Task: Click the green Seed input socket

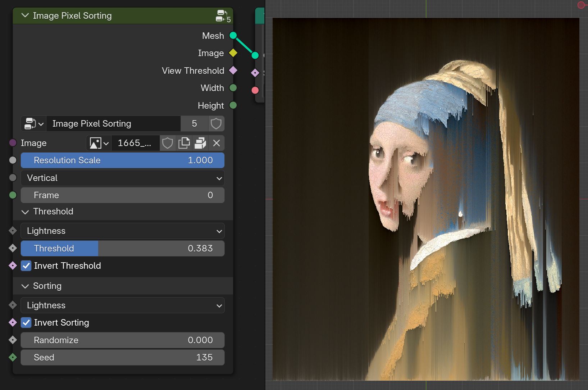Action: (13, 357)
